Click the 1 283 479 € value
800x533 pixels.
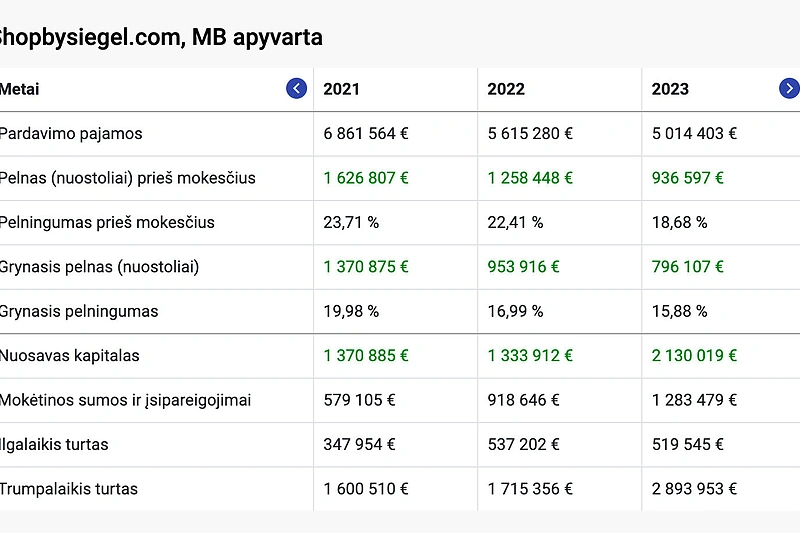[694, 400]
